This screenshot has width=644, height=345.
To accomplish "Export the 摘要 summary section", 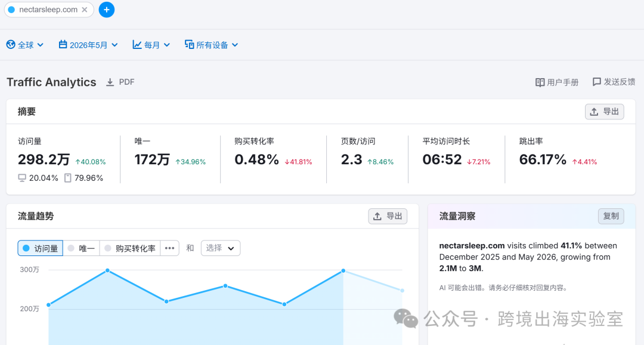I will 604,112.
